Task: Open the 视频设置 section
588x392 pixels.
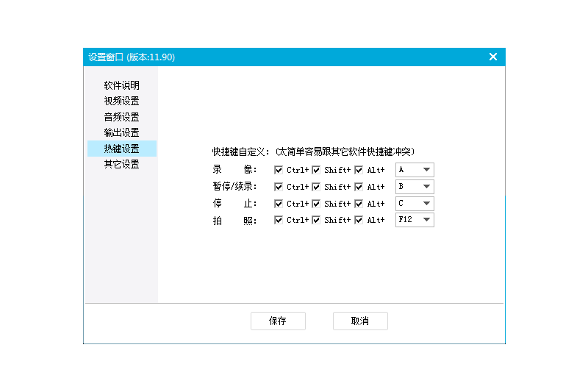Action: pos(121,101)
